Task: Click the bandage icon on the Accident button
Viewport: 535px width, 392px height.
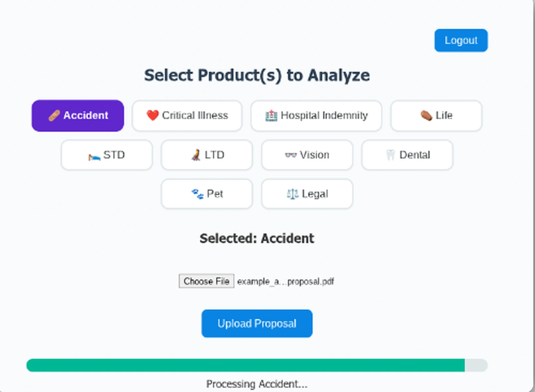Action: click(x=55, y=115)
